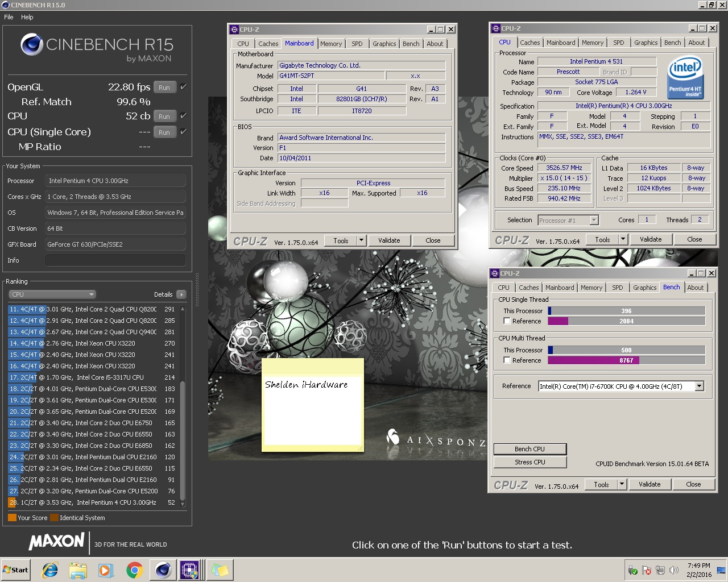Open Tools dropdown arrow in Bench CPU-Z window
This screenshot has width=728, height=582.
[622, 484]
